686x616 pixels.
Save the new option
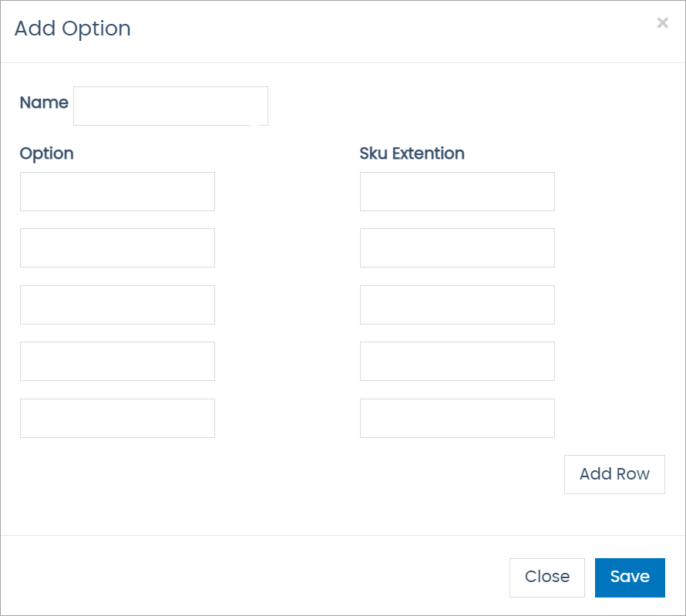pyautogui.click(x=630, y=577)
